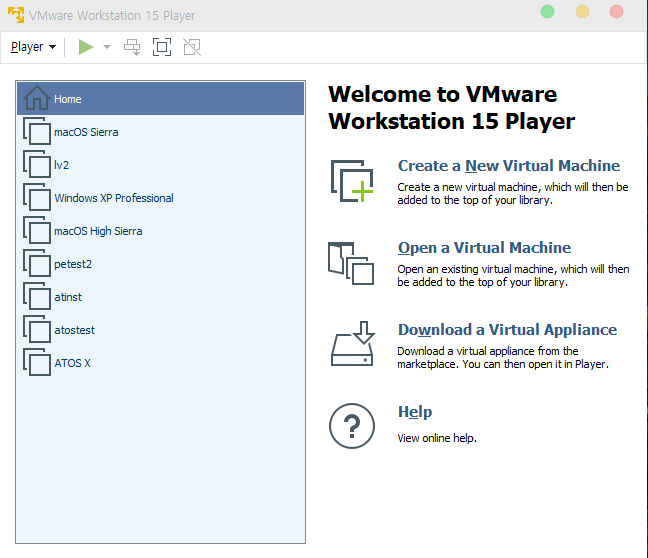Click Create a New Virtual Machine link
648x558 pixels.
[x=509, y=166]
